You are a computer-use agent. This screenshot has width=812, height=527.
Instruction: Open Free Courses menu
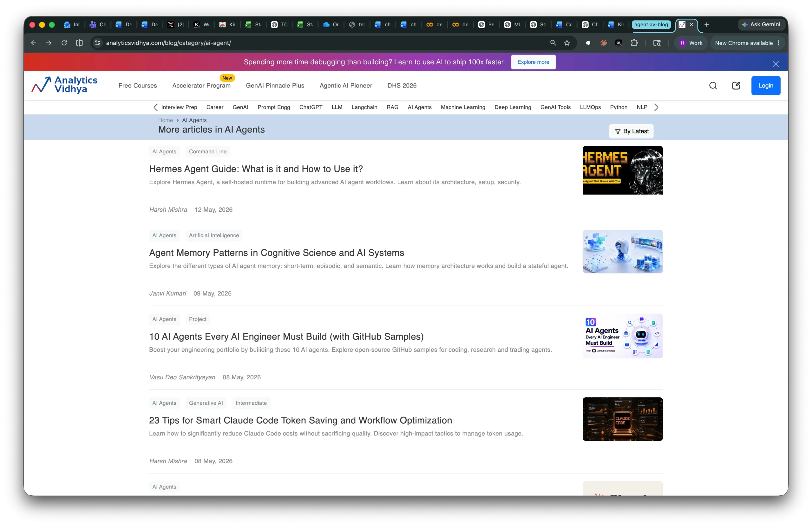(x=137, y=86)
